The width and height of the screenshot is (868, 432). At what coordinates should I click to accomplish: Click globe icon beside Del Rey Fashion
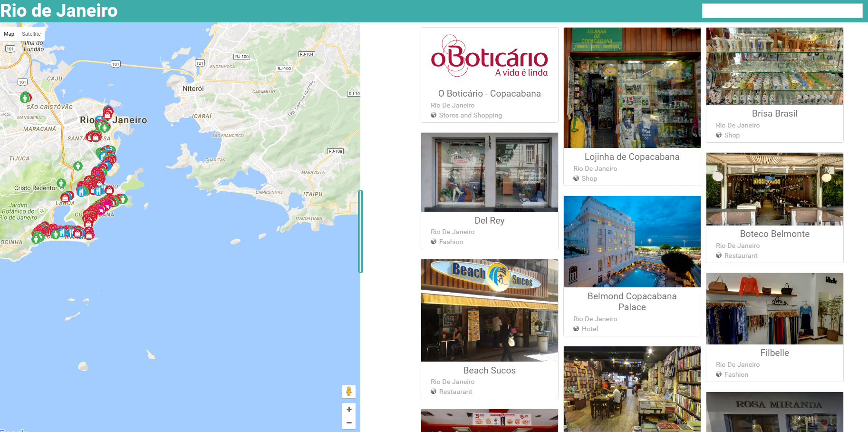point(434,242)
